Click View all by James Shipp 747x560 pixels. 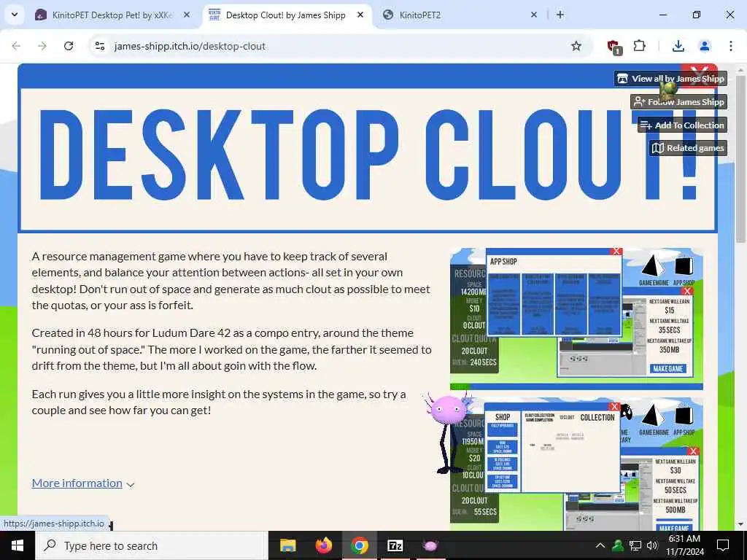[671, 79]
